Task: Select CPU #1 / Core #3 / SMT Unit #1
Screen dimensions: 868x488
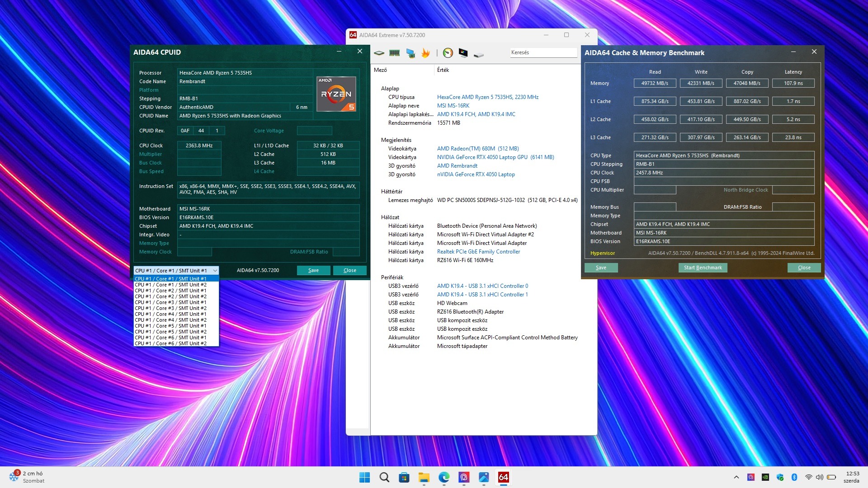Action: (x=170, y=302)
